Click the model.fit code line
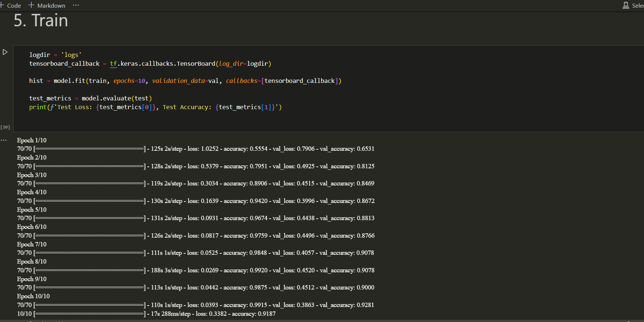The image size is (644, 322). point(185,81)
